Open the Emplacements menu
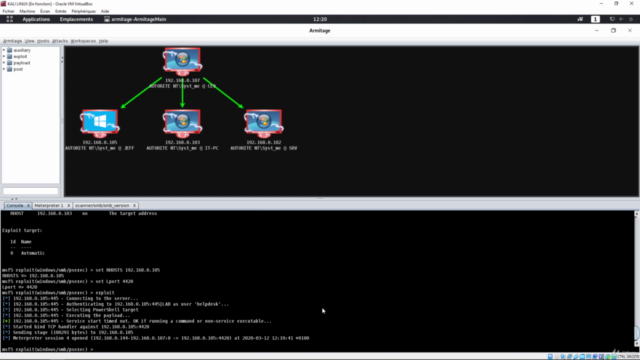Screen dimensions: 640x360 point(76,19)
